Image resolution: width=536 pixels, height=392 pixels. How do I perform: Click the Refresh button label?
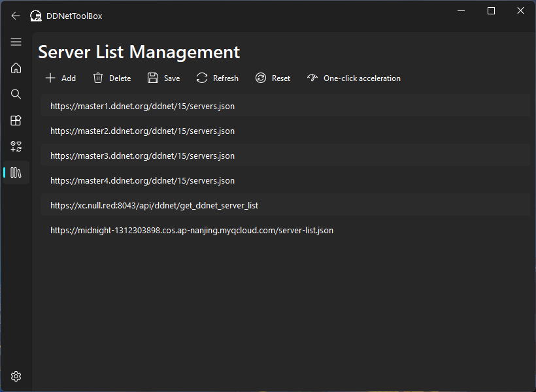tap(226, 78)
